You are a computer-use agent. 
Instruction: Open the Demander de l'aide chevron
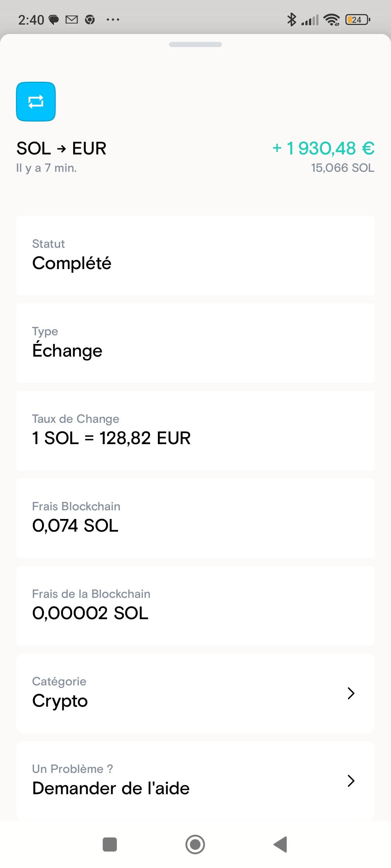coord(350,781)
